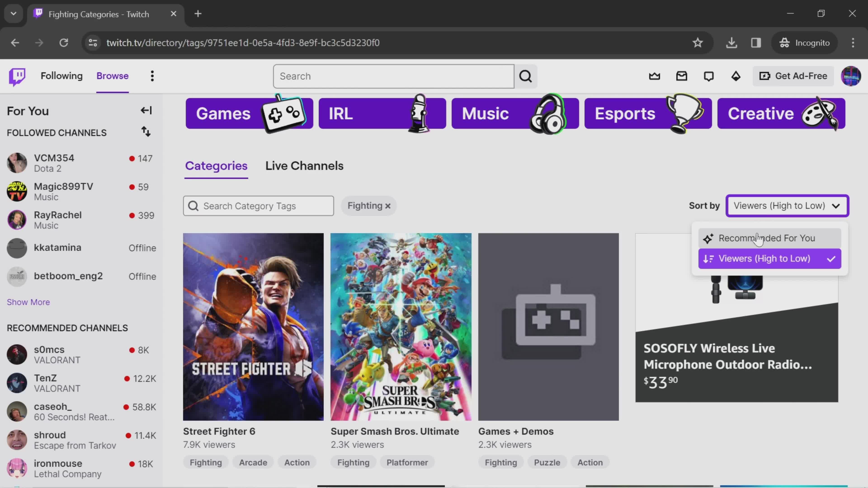The height and width of the screenshot is (488, 868).
Task: Click the search magnifier button
Action: (526, 76)
